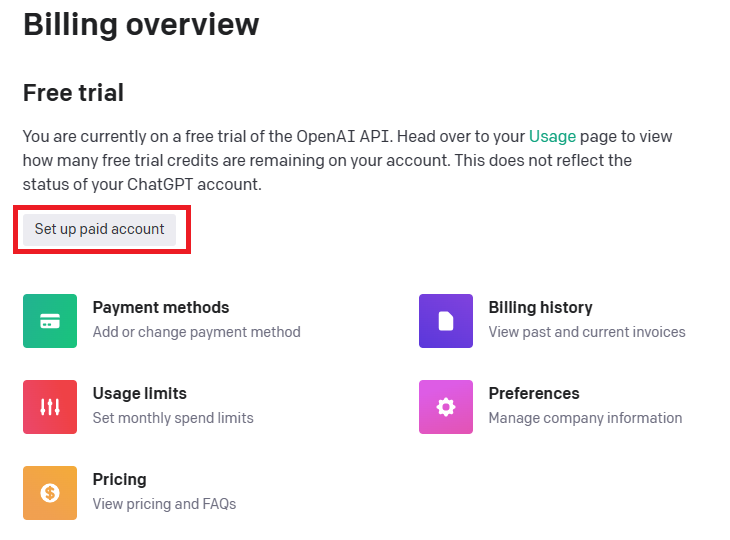
Task: Click the orange Pricing dollar icon
Action: pyautogui.click(x=50, y=493)
